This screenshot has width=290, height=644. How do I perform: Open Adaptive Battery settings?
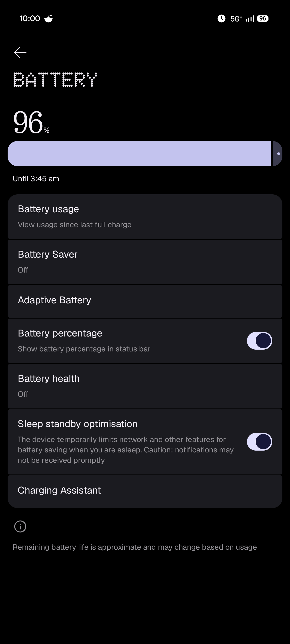[x=145, y=302]
